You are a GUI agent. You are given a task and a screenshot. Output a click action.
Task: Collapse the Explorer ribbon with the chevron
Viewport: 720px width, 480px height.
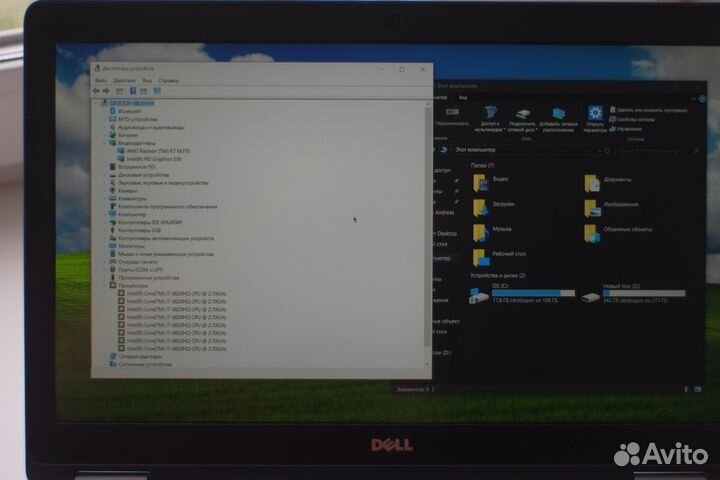693,99
